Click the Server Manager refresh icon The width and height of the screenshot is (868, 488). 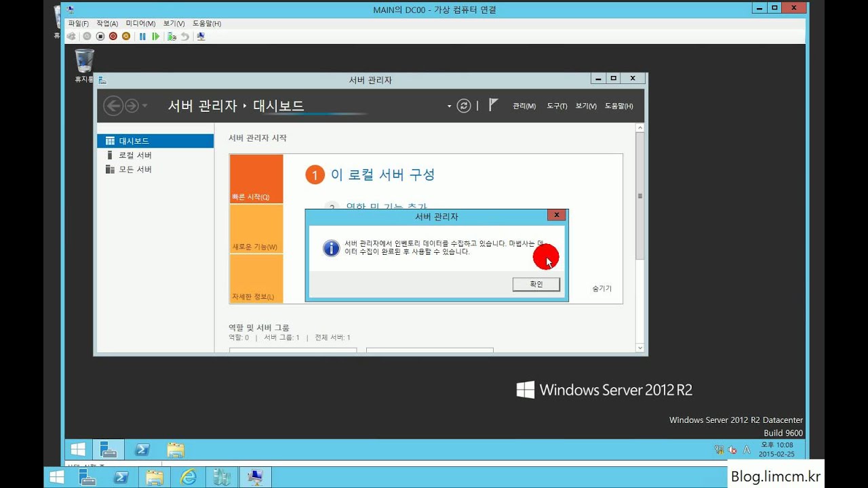click(x=464, y=106)
